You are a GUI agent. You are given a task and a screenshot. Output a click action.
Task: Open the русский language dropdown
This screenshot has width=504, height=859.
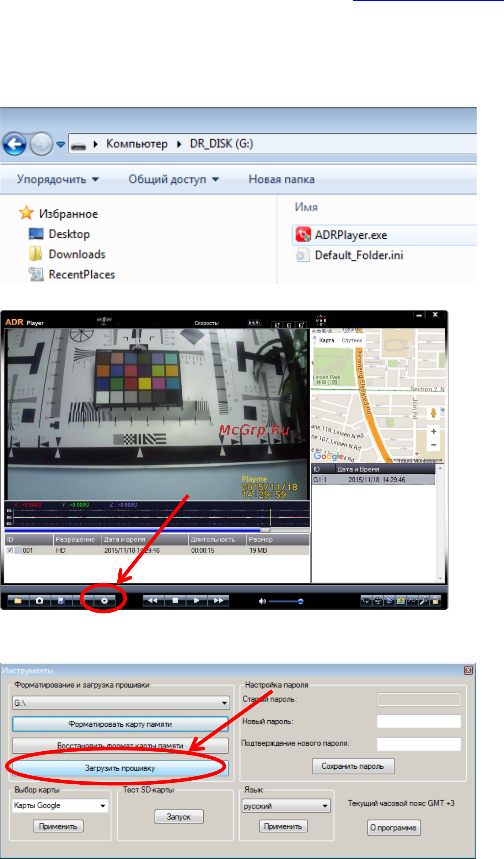(286, 806)
